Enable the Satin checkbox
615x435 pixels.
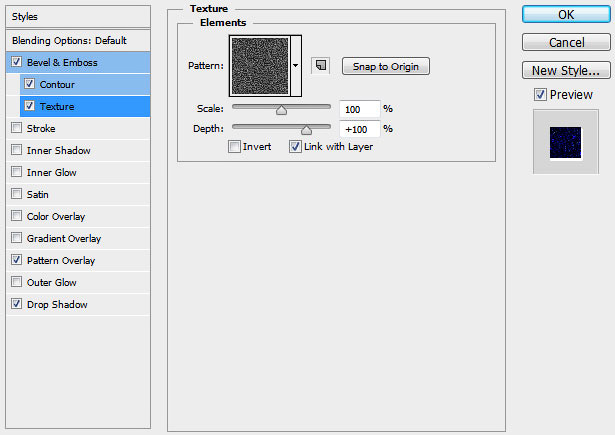pyautogui.click(x=16, y=194)
